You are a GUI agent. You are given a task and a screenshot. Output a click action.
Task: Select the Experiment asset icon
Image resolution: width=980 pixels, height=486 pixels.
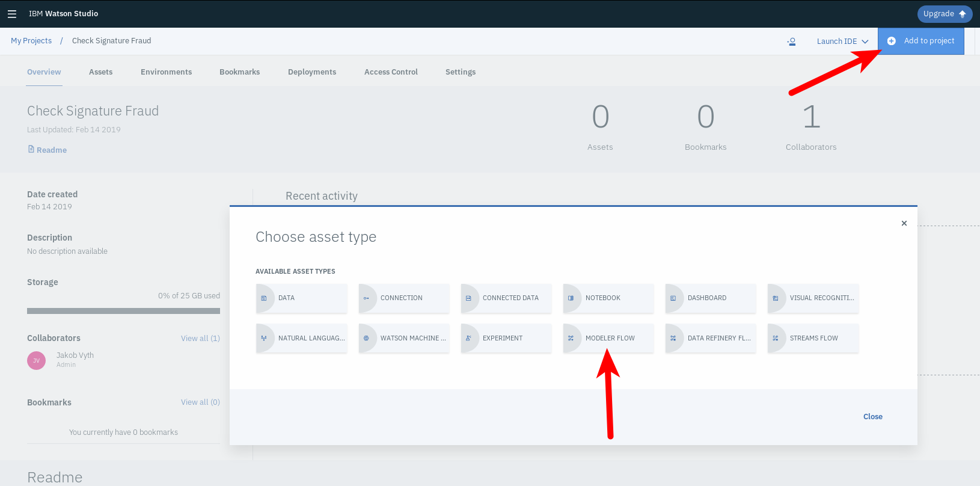468,338
